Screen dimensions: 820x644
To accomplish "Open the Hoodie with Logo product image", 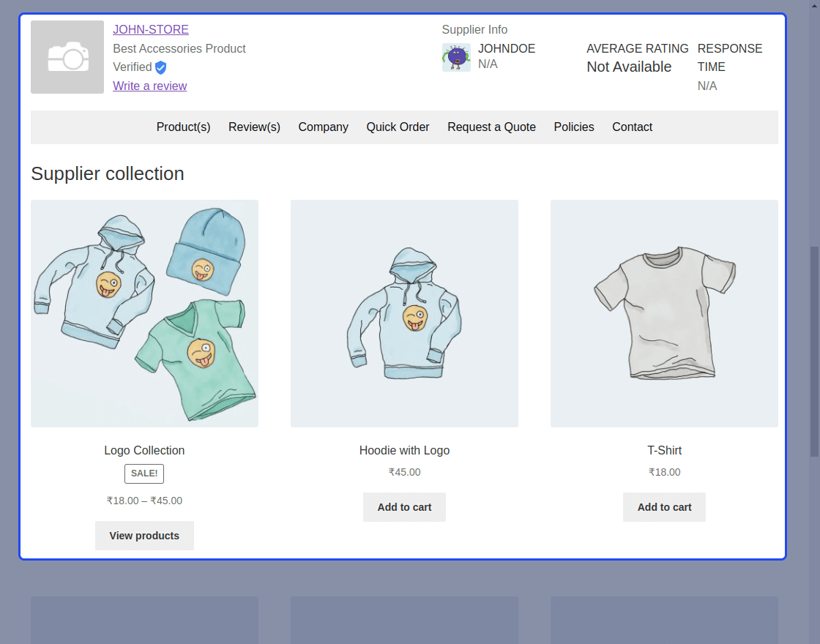I will pos(404,313).
